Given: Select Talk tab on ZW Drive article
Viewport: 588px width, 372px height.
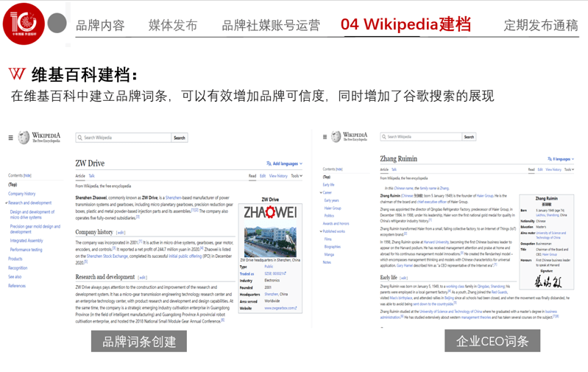Looking at the screenshot, I should 92,176.
